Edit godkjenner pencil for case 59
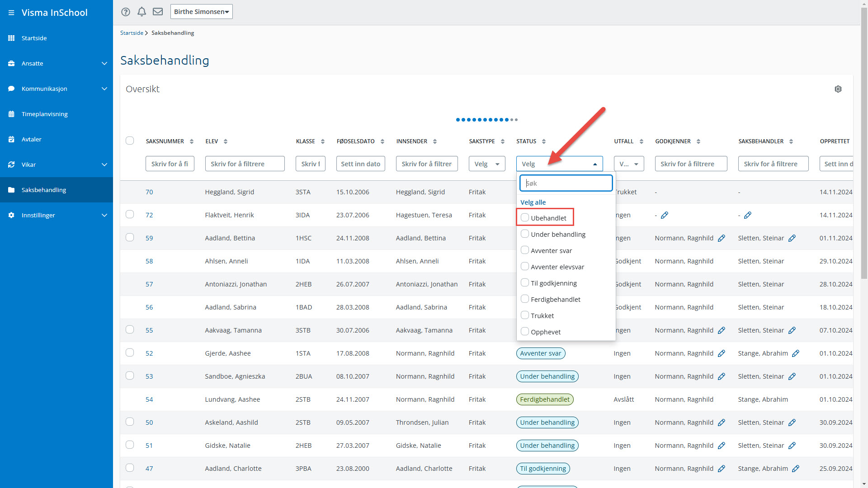Screen dimensions: 868x488 tap(722, 238)
